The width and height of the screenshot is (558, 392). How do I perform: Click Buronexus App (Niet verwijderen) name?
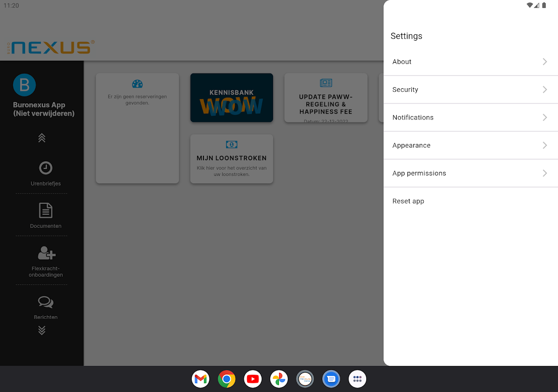click(44, 109)
